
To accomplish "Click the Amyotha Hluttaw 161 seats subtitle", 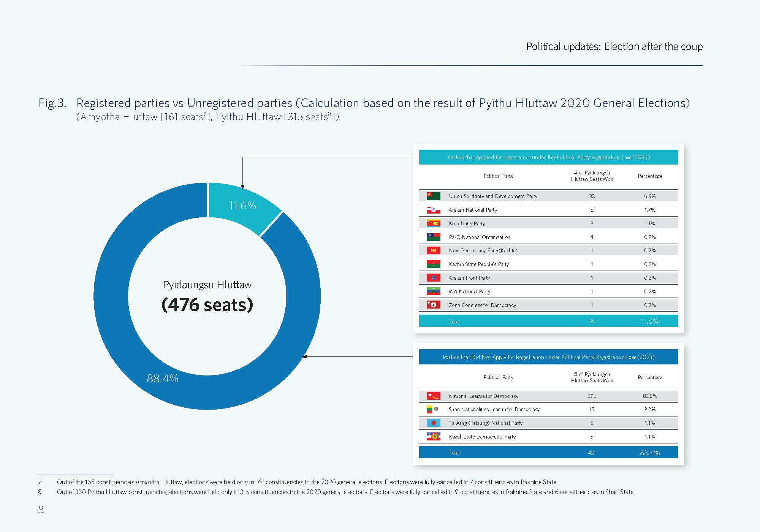I will 207,117.
